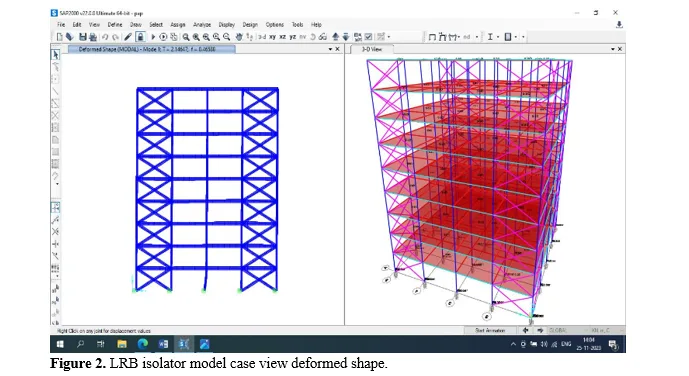Click the SAP2000 taskbar icon

point(184,344)
